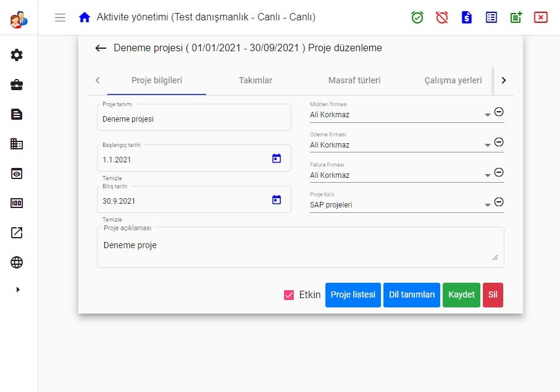This screenshot has width=560, height=392.
Task: Select the briefcase icon in the sidebar
Action: point(17,85)
